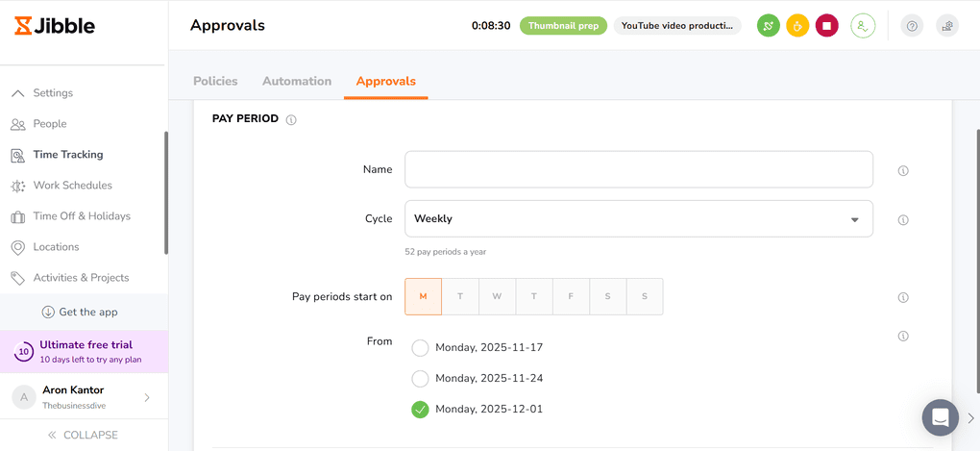This screenshot has height=451, width=980.
Task: Click the main page scrollbar
Action: point(977,263)
